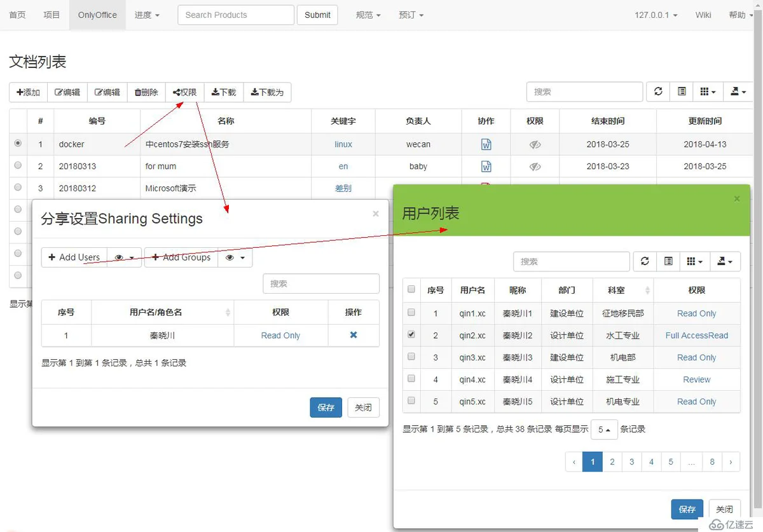The image size is (763, 532).
Task: Click the linux keyword link
Action: tap(343, 144)
